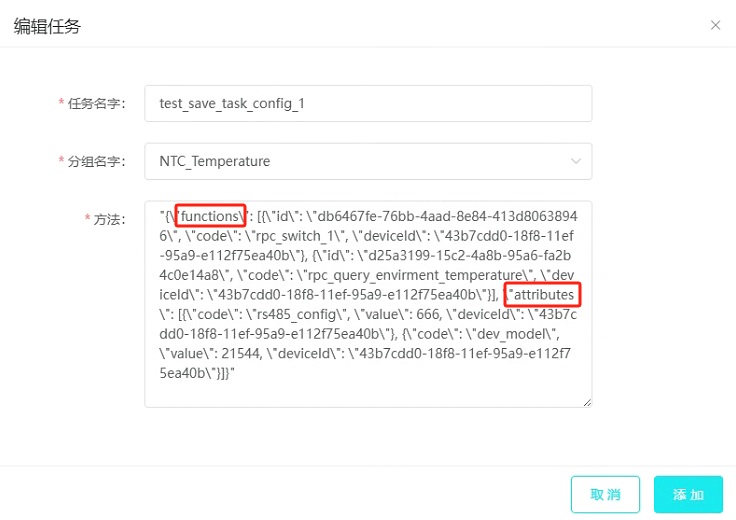
Task: Click the 任务名字 input containing test_save_task_config_1
Action: [x=368, y=103]
